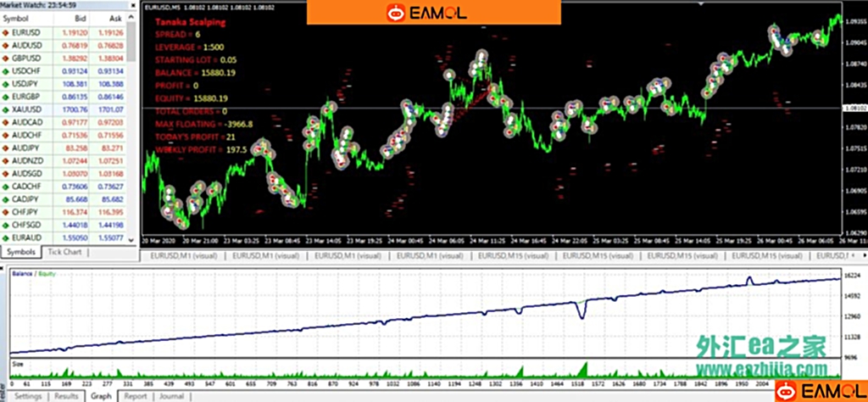Click the EURUSD symbol arrow icon
This screenshot has height=402, width=868.
click(x=6, y=32)
